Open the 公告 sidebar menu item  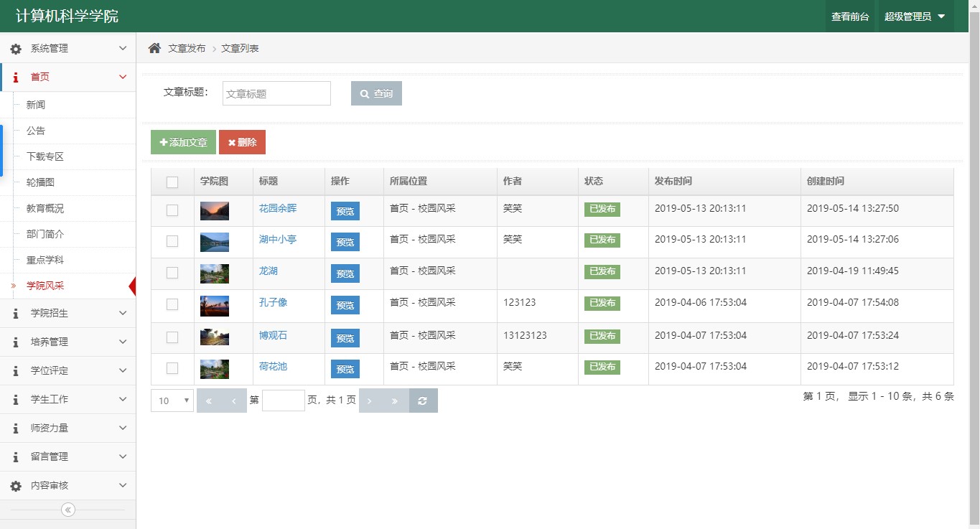click(36, 131)
